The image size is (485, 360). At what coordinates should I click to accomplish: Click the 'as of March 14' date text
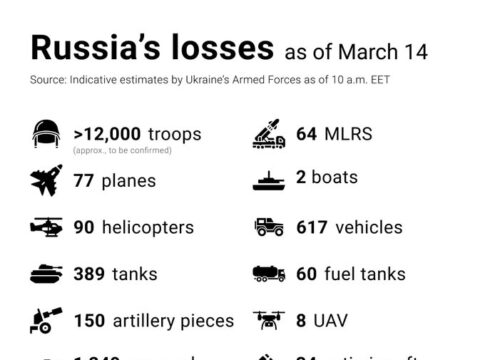point(356,52)
